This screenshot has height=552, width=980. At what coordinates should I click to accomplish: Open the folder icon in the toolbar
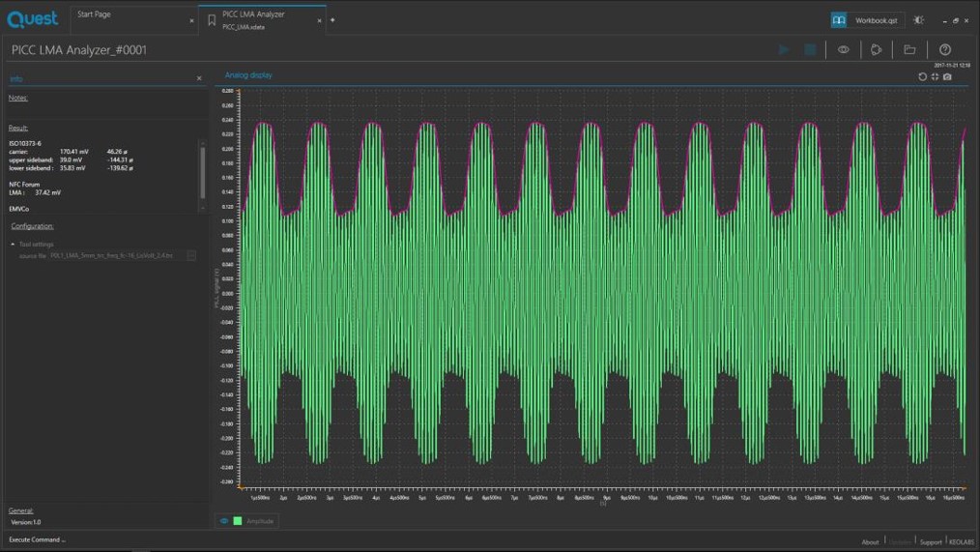909,50
